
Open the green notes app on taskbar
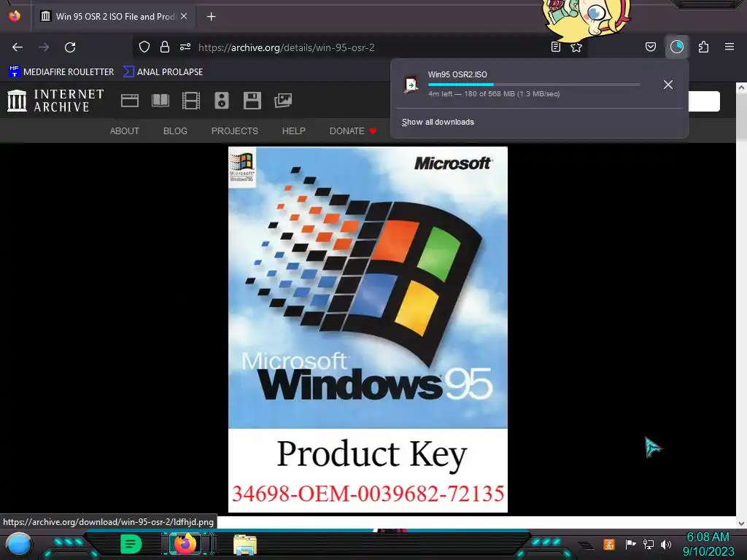click(131, 544)
